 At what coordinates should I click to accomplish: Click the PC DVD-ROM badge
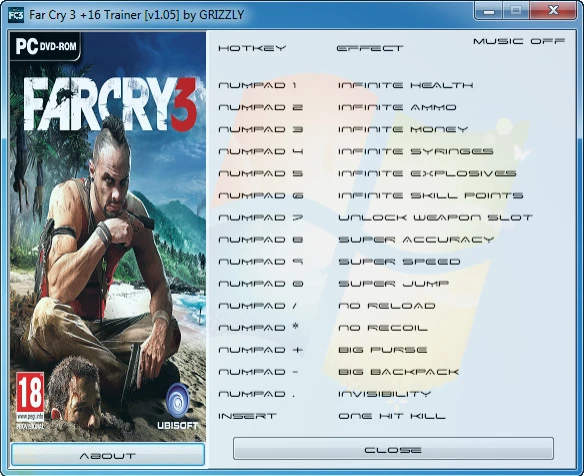[x=45, y=46]
